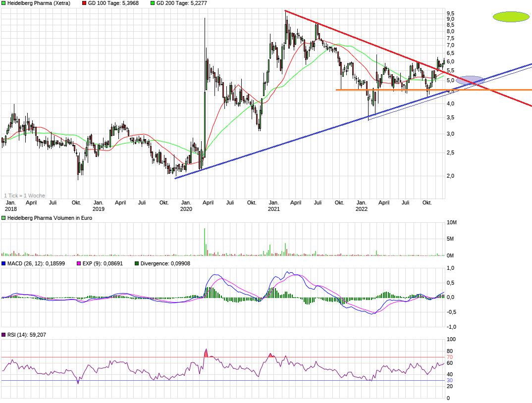Screen dimensions: 532x403
Task: Click the 9,5 price axis label
Action: point(451,13)
